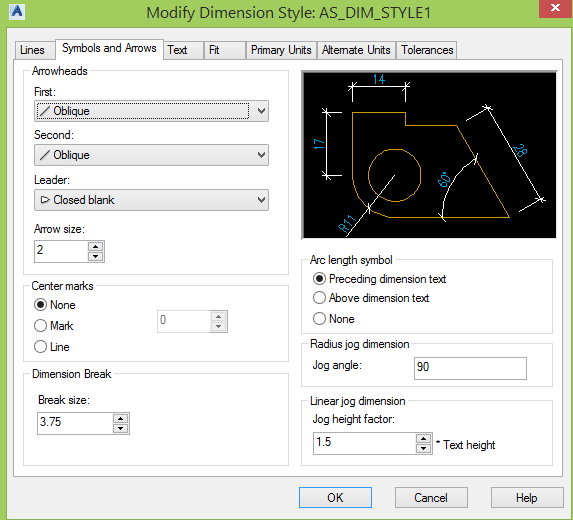The width and height of the screenshot is (573, 522).
Task: Select Mark center marks option
Action: pos(54,325)
